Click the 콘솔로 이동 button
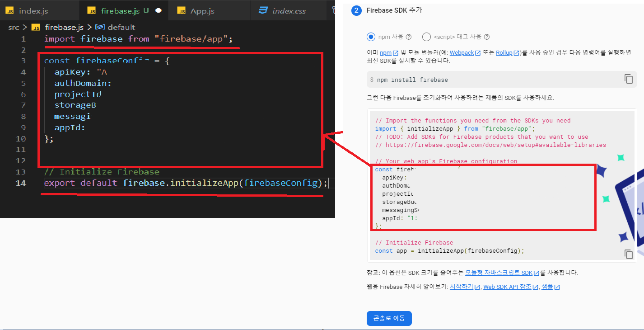 coord(389,318)
